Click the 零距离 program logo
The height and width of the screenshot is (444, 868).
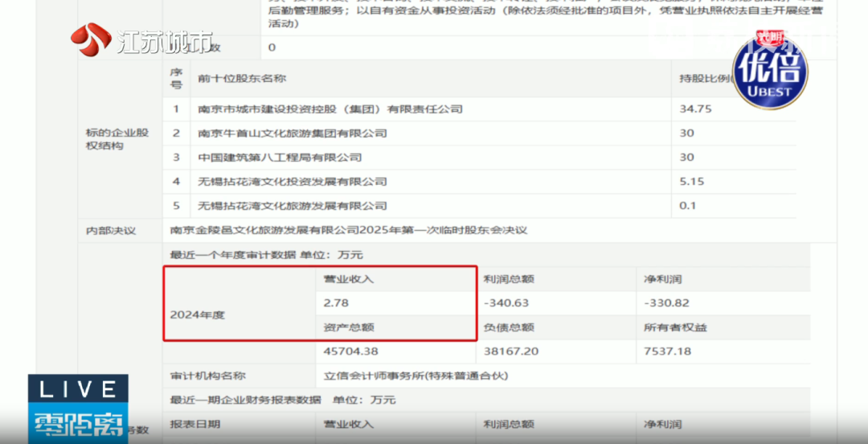[77, 425]
